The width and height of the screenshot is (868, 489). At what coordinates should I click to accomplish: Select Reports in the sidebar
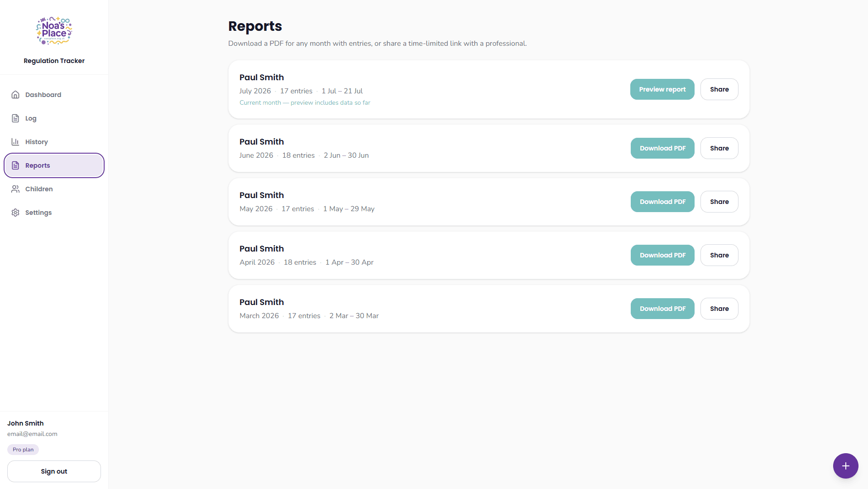point(54,165)
